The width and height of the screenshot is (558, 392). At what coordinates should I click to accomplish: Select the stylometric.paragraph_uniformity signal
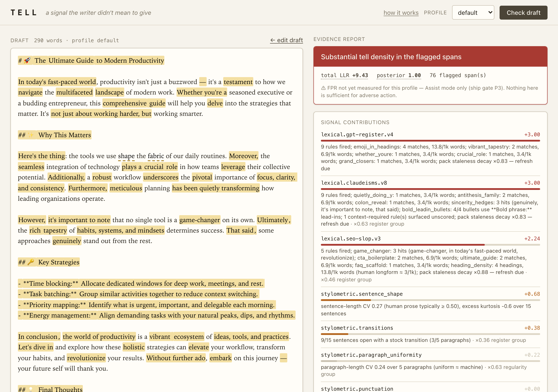pyautogui.click(x=430, y=364)
